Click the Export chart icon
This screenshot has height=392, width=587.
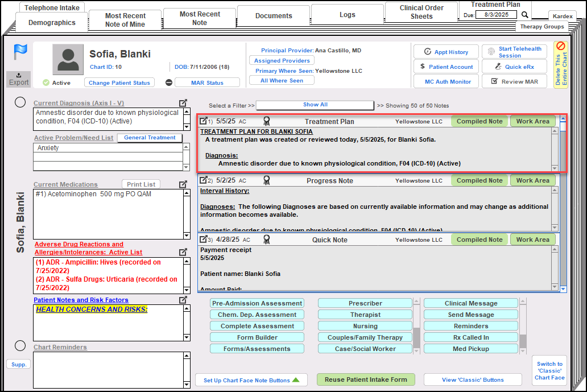[19, 79]
